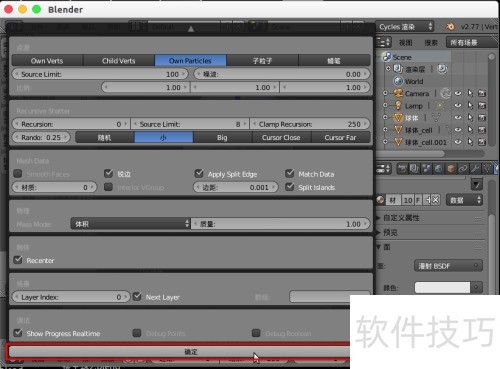The image size is (500, 369).
Task: Hide Camera using its eye icon
Action: click(458, 93)
